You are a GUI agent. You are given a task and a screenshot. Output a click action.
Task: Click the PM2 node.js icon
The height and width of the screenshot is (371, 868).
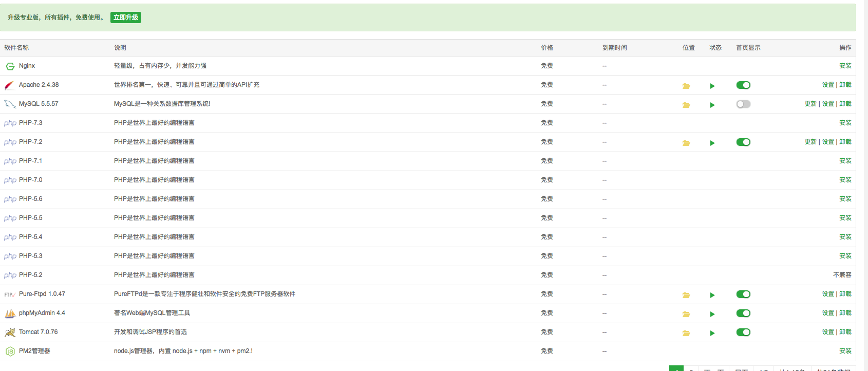pyautogui.click(x=10, y=351)
